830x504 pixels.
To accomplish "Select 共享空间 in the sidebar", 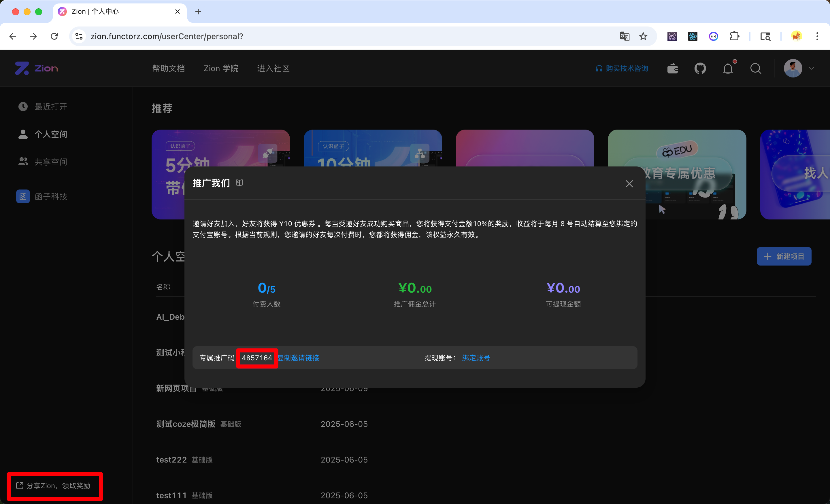I will click(51, 162).
